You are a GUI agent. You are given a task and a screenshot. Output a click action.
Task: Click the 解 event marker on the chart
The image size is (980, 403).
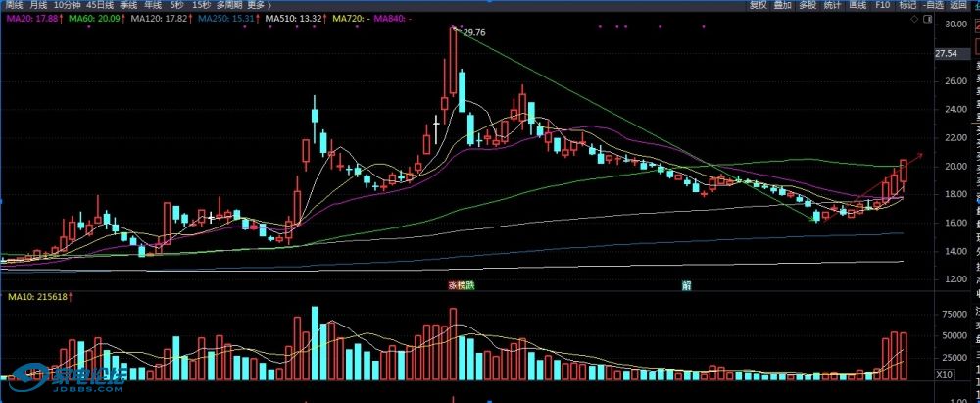click(688, 284)
